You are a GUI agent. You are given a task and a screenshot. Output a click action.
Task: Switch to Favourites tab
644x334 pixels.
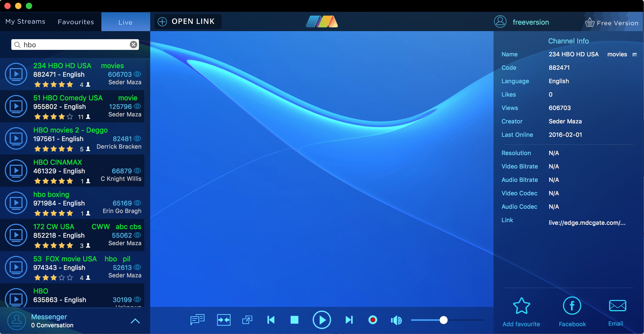pos(76,22)
